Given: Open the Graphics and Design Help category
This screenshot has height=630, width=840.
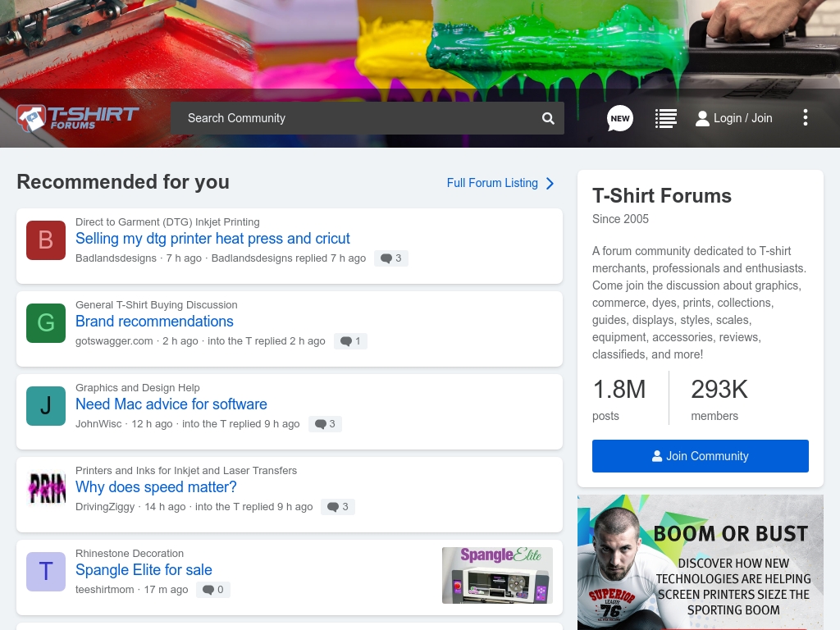Looking at the screenshot, I should (x=138, y=387).
